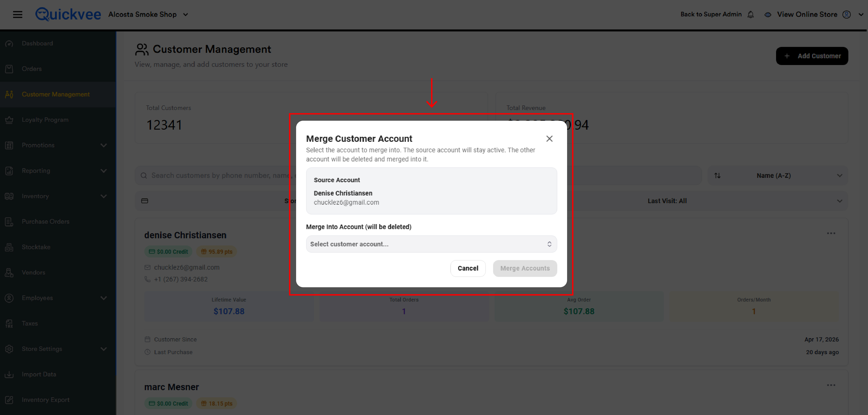Expand the profile menu chevron at top right
The width and height of the screenshot is (868, 415).
coord(861,14)
